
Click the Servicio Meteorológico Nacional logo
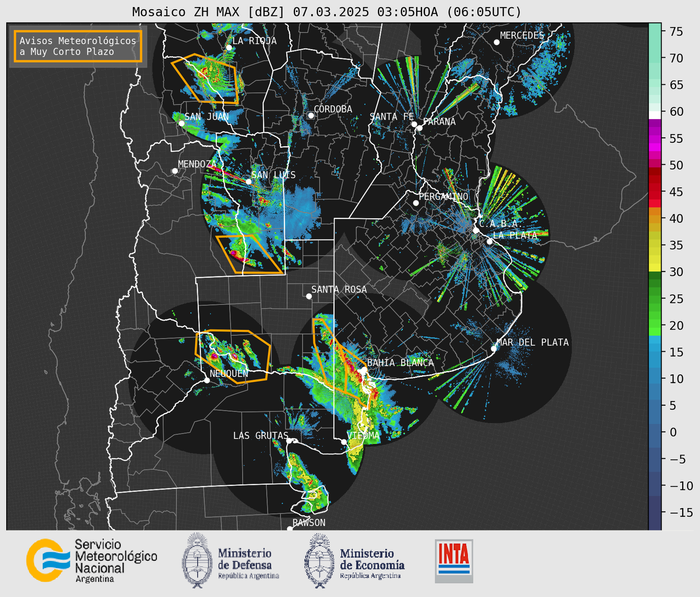[49, 560]
